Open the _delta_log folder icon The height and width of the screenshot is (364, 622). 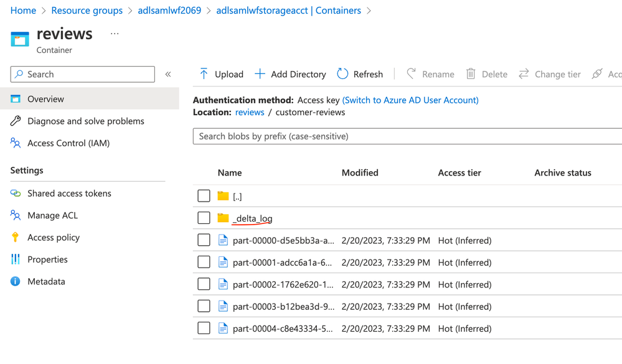[223, 218]
